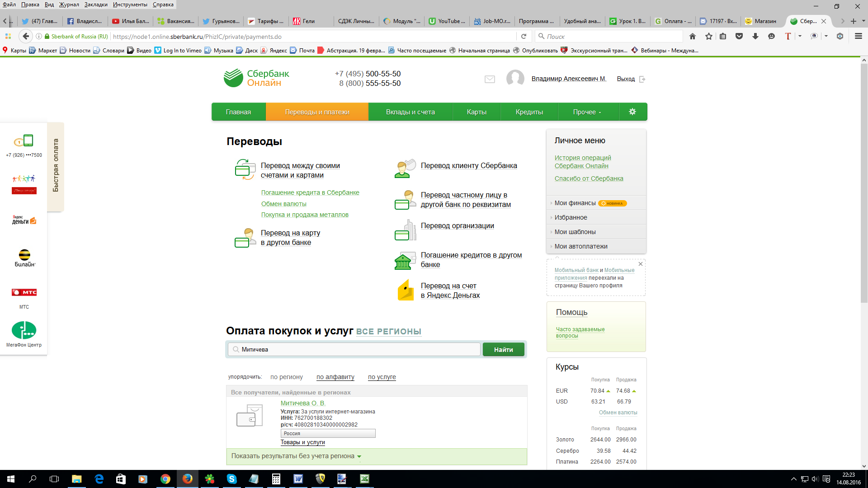Click the payment search field containing Митичева
This screenshot has width=868, height=488.
354,350
